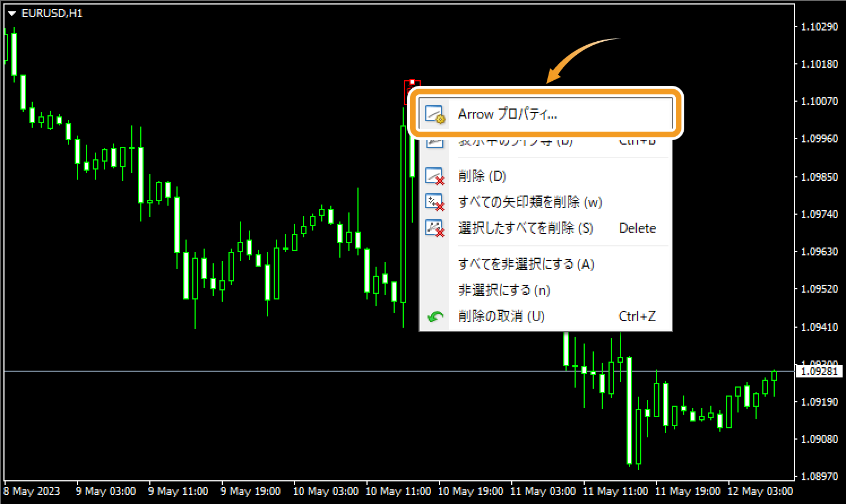This screenshot has height=504, width=846.
Task: Select すべてを非選択にする (A)
Action: click(x=546, y=264)
